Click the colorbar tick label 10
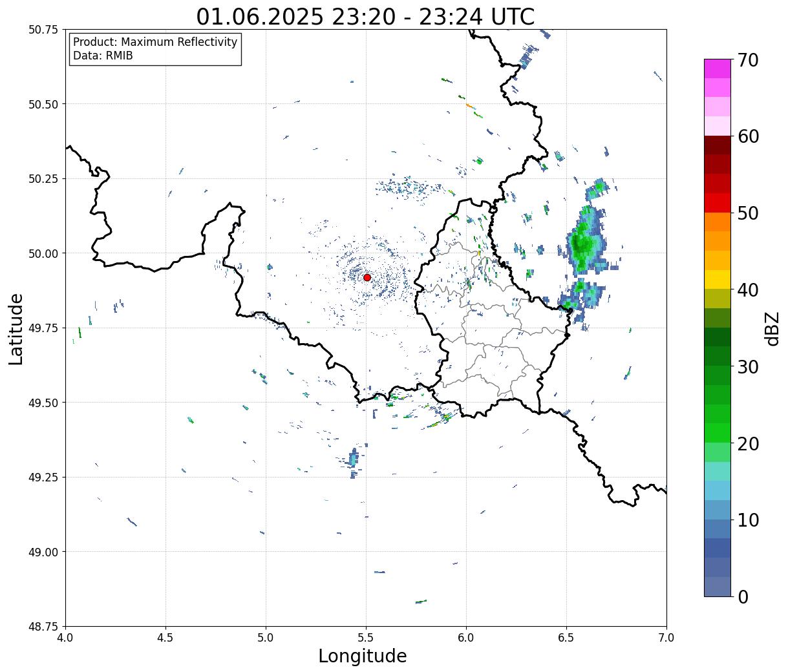The height and width of the screenshot is (672, 788). coord(748,520)
